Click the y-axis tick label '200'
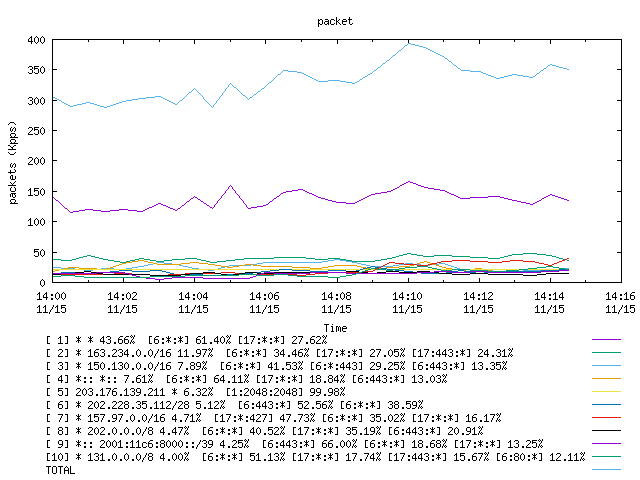The height and width of the screenshot is (480, 640). (x=36, y=162)
